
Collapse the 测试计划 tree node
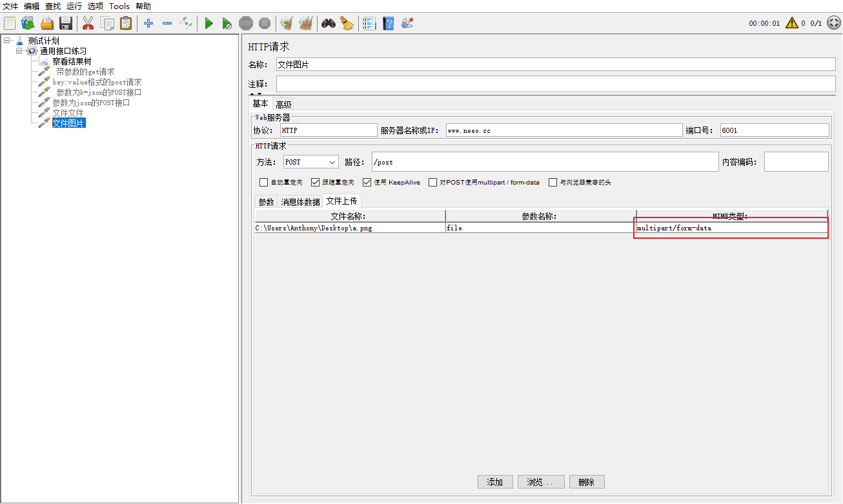6,41
